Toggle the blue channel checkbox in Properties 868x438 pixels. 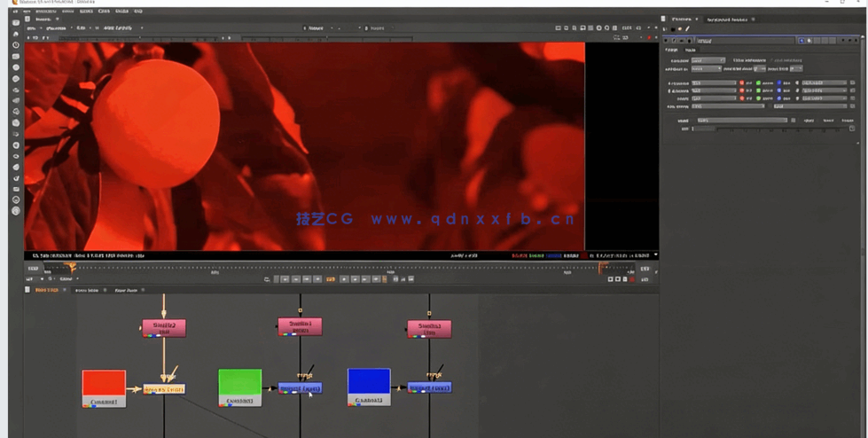(779, 83)
